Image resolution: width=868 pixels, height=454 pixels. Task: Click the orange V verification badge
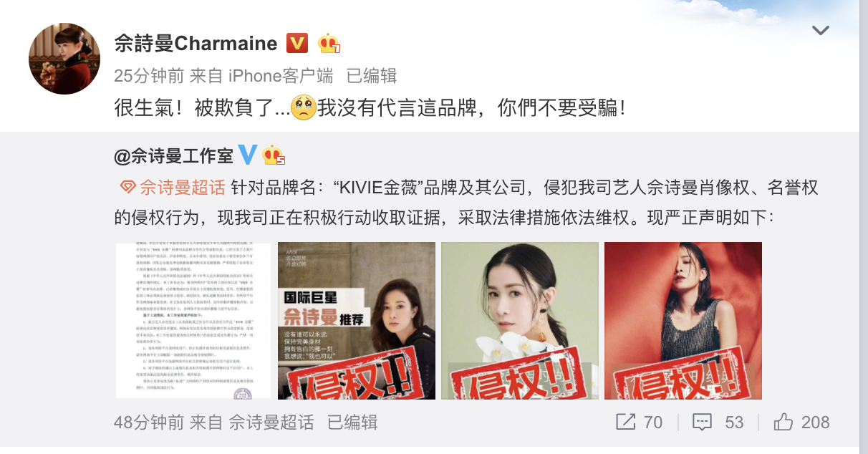pyautogui.click(x=297, y=44)
